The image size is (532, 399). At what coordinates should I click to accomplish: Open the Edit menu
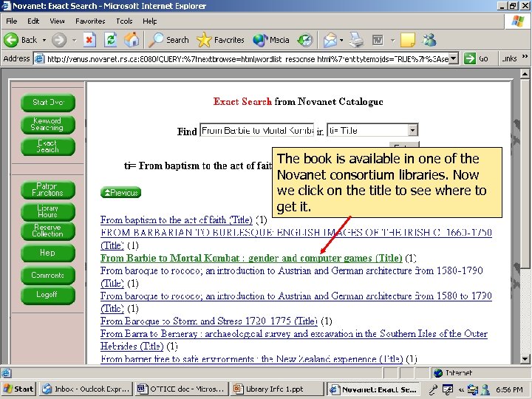[x=33, y=21]
